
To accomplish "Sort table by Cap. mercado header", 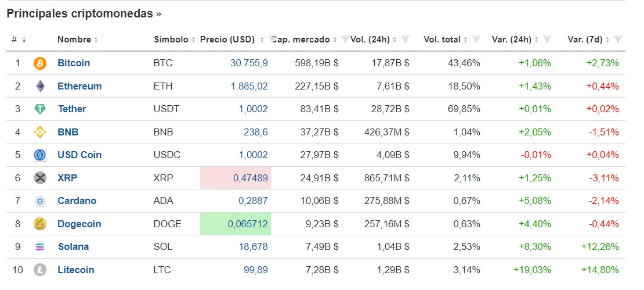I will click(305, 40).
